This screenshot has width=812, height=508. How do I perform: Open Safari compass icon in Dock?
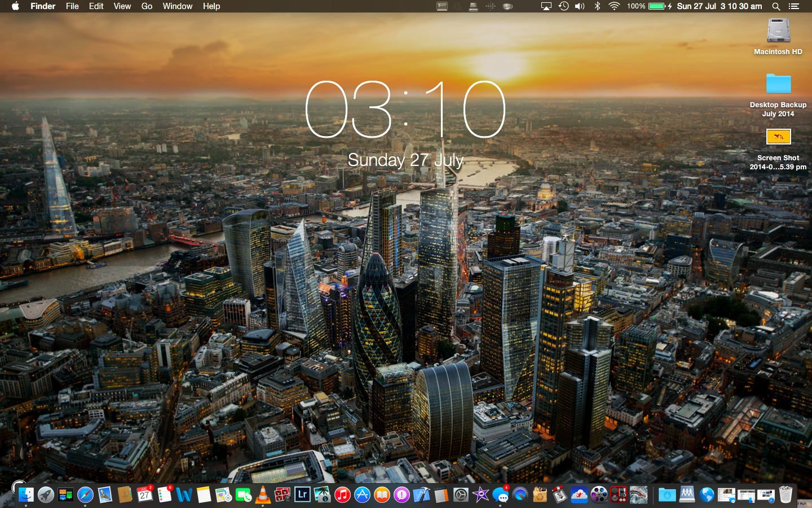point(85,495)
